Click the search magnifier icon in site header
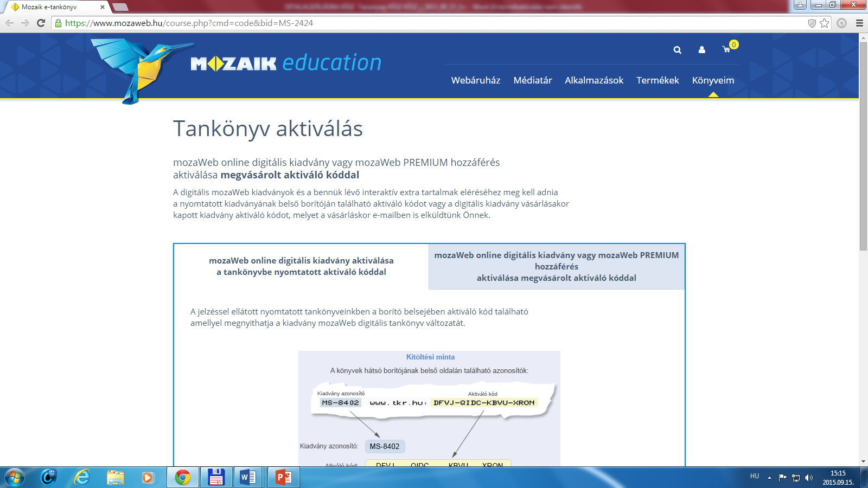This screenshot has height=488, width=868. (677, 50)
